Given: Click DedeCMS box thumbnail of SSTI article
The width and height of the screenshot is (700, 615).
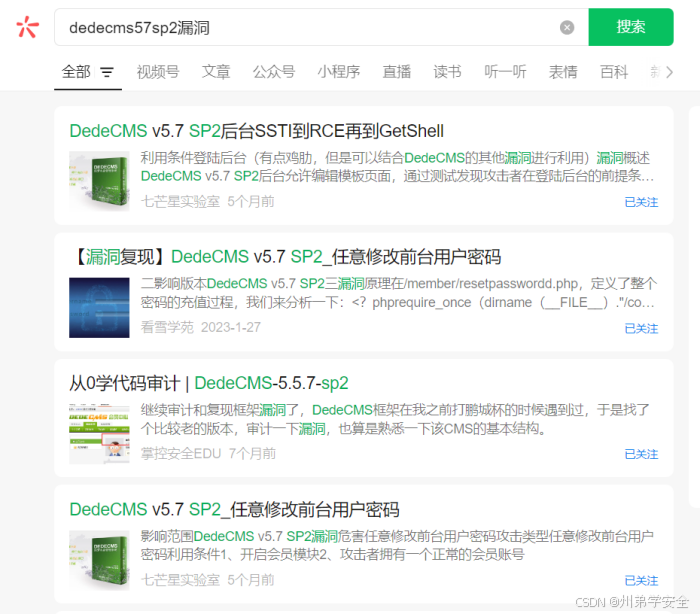Looking at the screenshot, I should [x=99, y=181].
